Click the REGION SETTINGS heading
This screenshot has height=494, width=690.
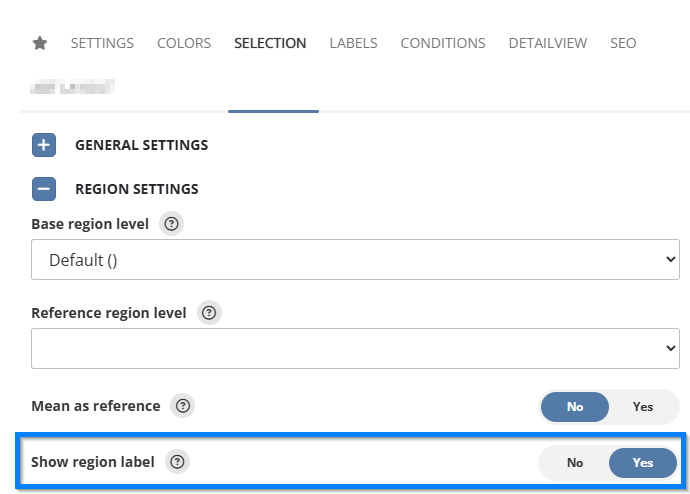[x=137, y=189]
